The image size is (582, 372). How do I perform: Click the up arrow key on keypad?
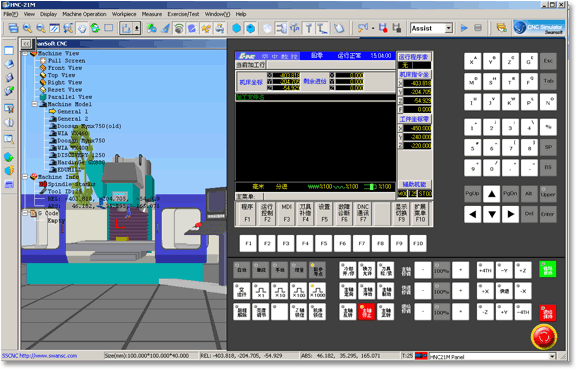tap(491, 194)
